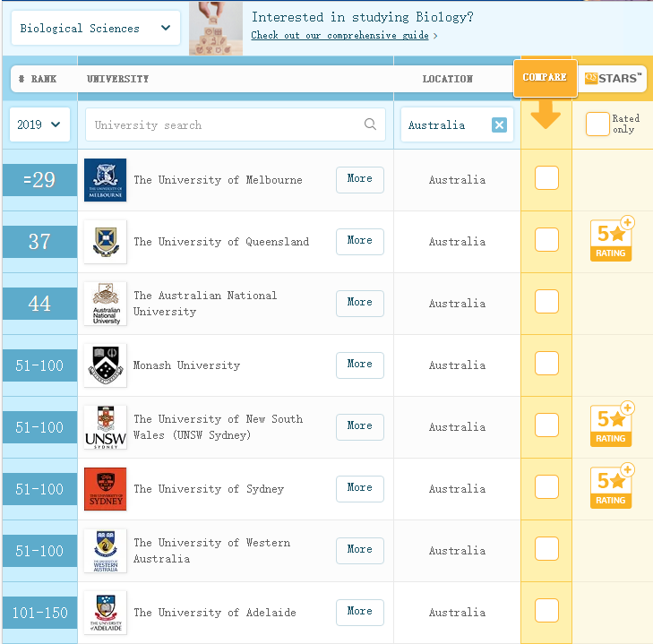The image size is (653, 644).
Task: Click More button for University of Western Australia
Action: pos(360,551)
